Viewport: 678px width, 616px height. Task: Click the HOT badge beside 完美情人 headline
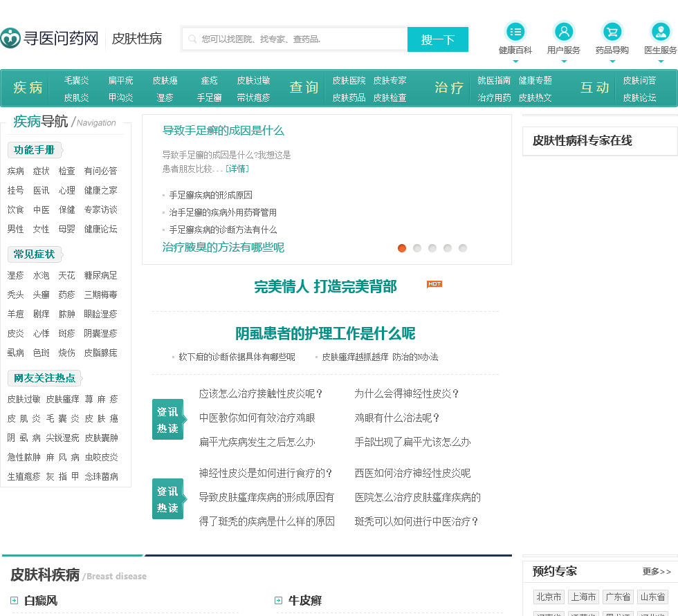pos(434,284)
